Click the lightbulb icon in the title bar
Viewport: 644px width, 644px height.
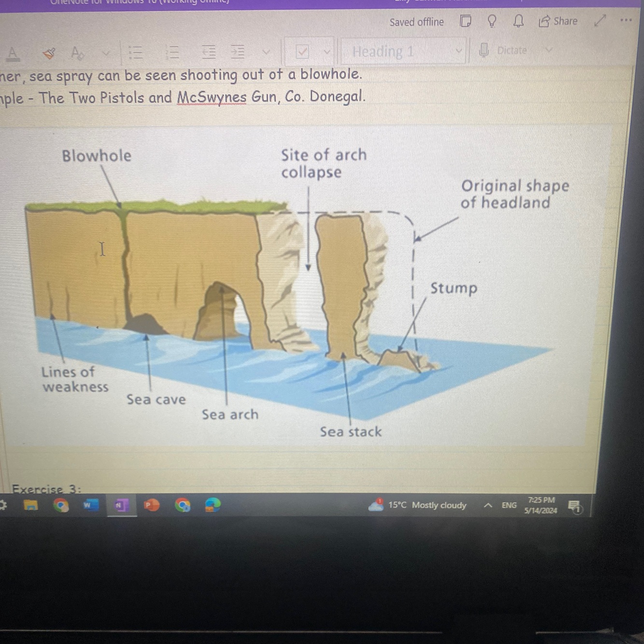coord(492,21)
